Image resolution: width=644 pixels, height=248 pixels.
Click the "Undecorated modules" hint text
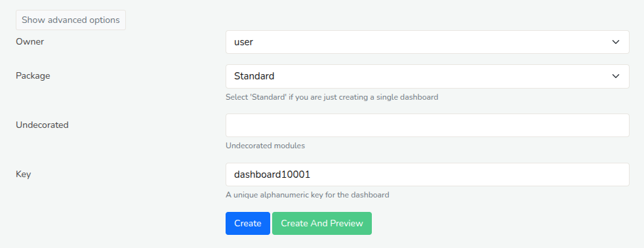click(266, 146)
